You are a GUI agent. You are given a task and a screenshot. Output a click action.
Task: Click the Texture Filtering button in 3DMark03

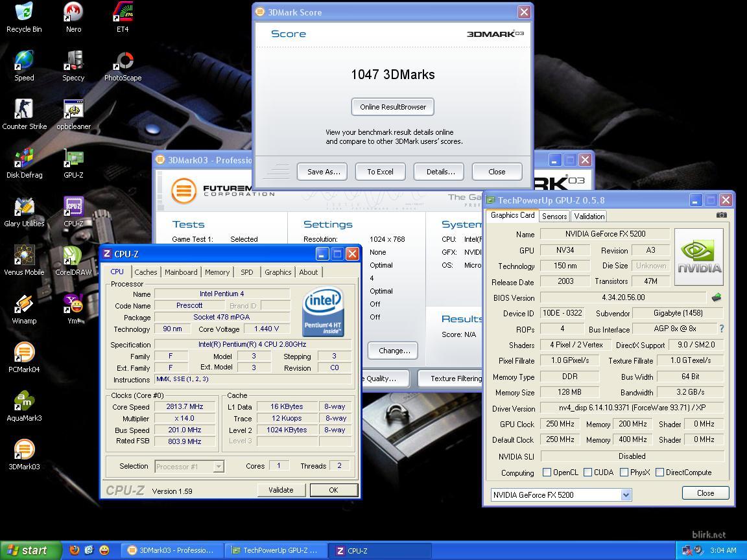450,379
